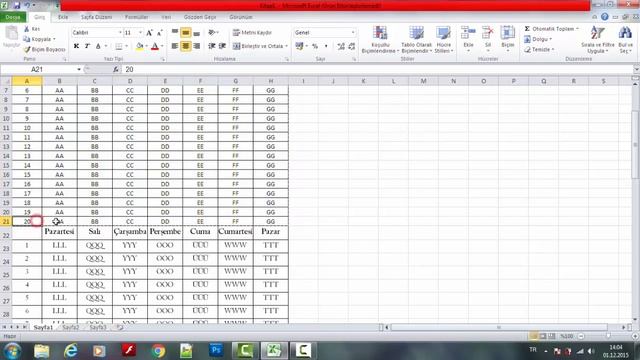640x360 pixels.
Task: Click the insert new worksheet tab icon
Action: 119,327
